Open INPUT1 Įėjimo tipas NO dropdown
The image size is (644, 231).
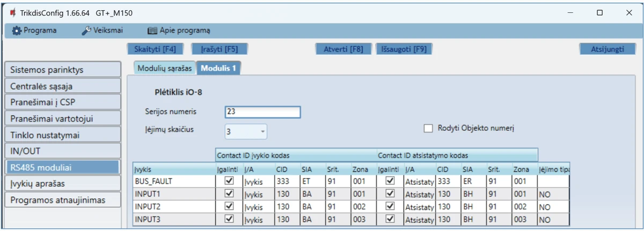tap(553, 195)
